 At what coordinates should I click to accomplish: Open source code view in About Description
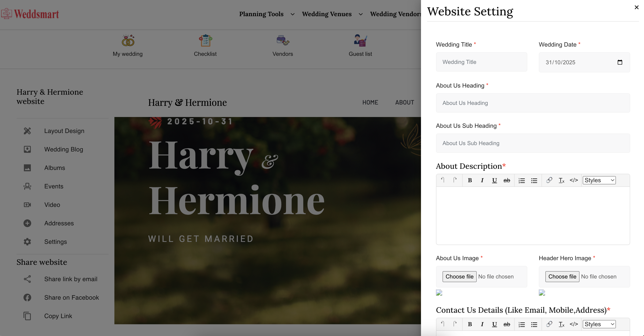[x=574, y=180]
